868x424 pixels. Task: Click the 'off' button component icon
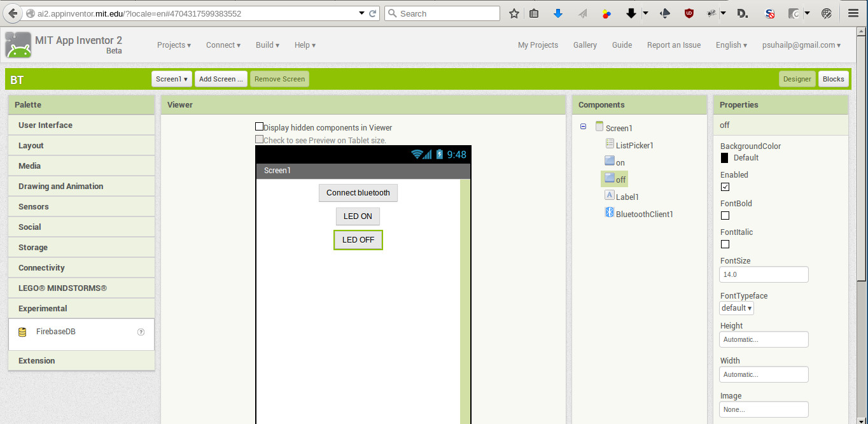[610, 178]
